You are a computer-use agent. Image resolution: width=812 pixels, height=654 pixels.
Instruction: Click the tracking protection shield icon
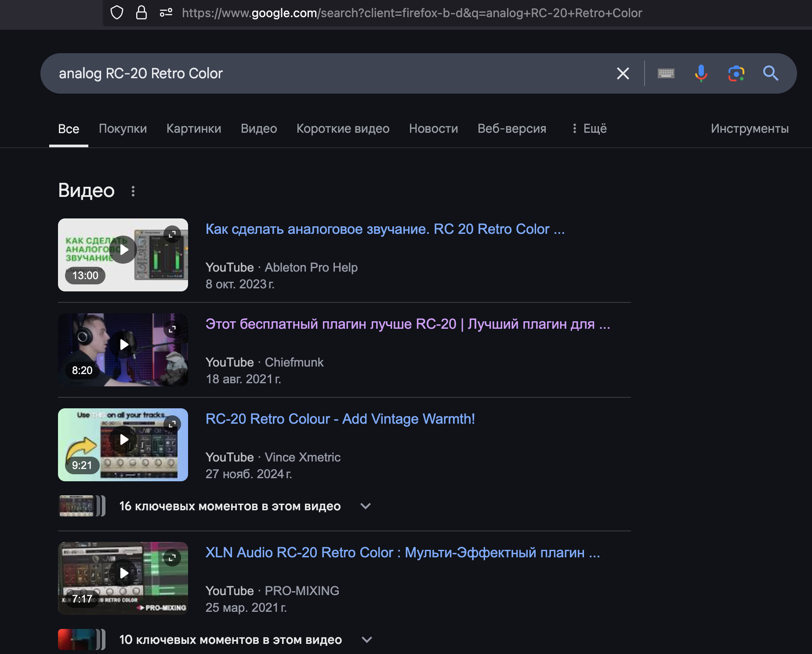(117, 13)
